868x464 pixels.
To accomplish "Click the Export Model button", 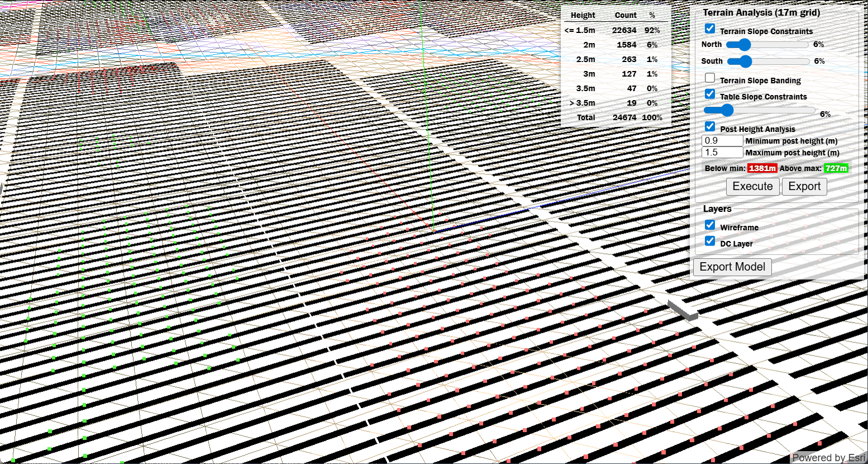I will coord(732,267).
